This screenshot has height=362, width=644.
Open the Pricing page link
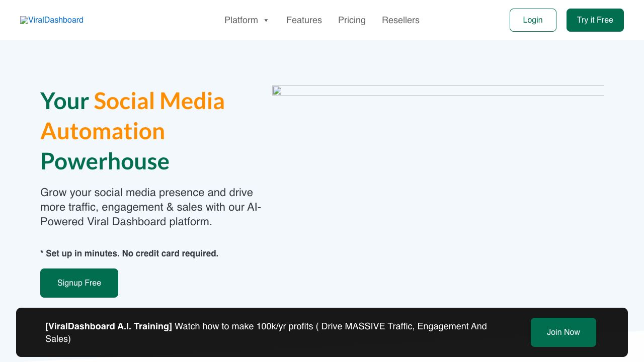coord(352,20)
